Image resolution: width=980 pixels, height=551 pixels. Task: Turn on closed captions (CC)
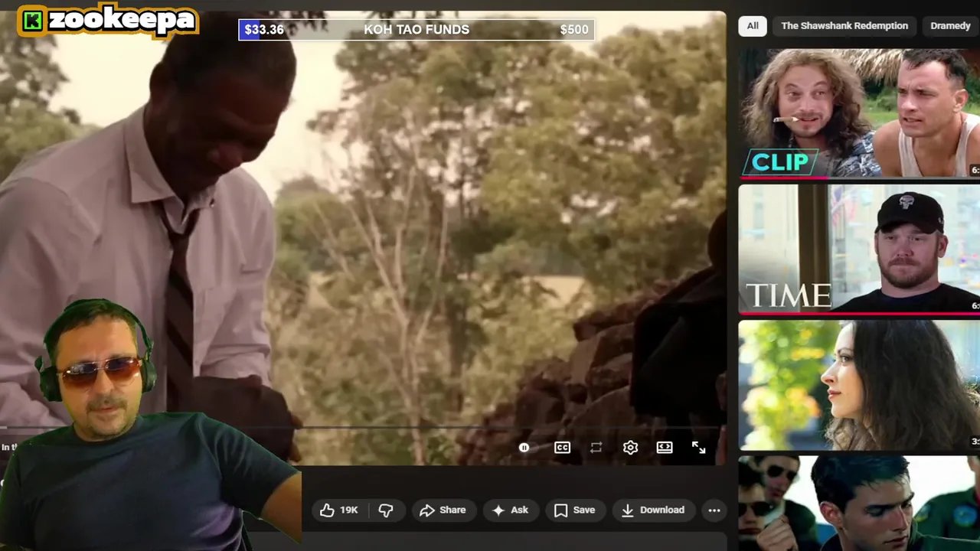point(562,448)
